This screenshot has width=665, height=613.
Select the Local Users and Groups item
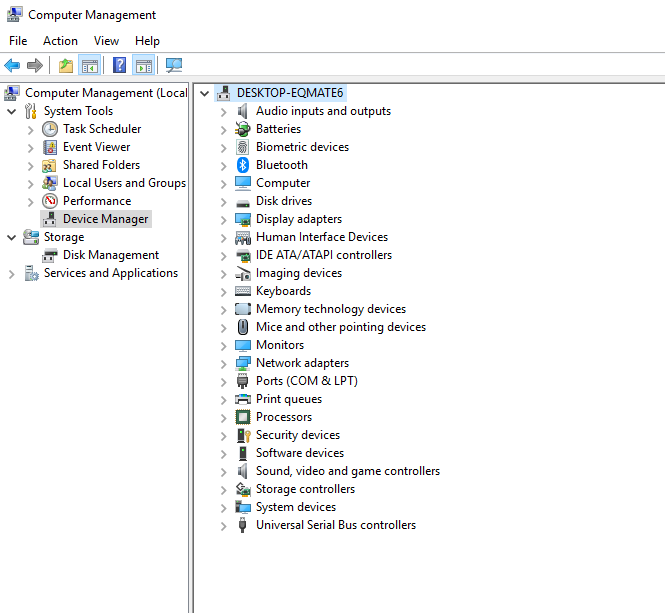pyautogui.click(x=124, y=183)
